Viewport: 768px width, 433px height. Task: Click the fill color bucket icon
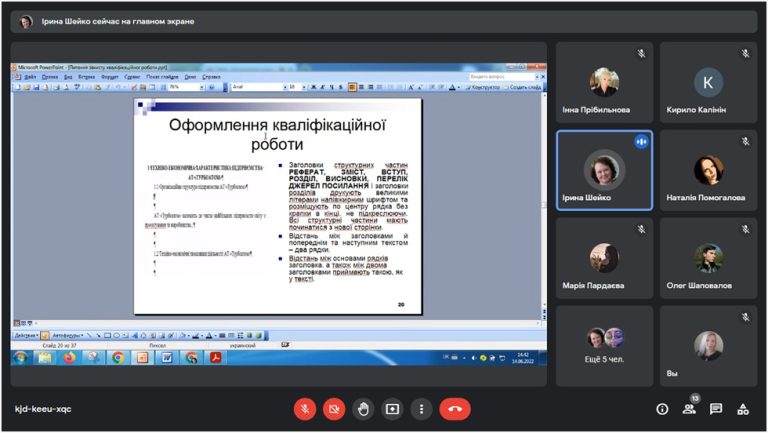[x=182, y=336]
